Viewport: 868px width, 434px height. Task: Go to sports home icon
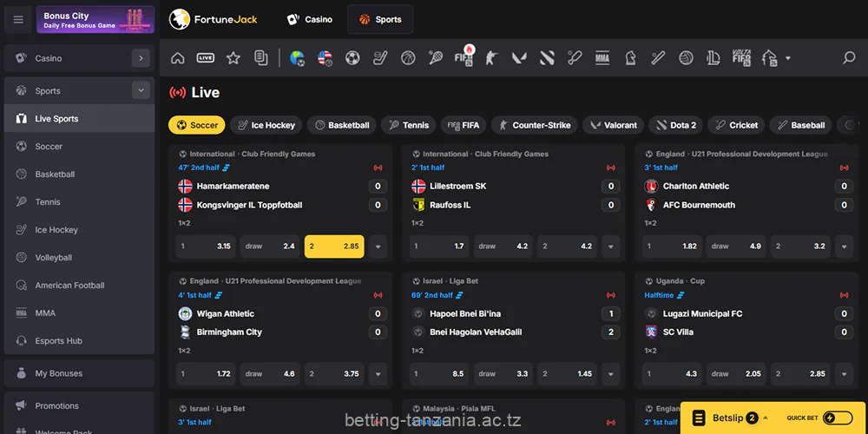point(178,57)
